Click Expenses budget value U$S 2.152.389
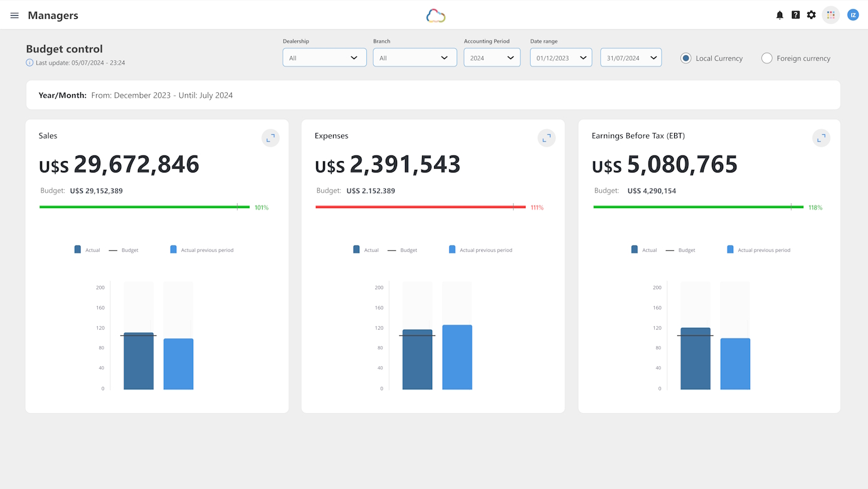This screenshot has height=489, width=868. coord(370,191)
